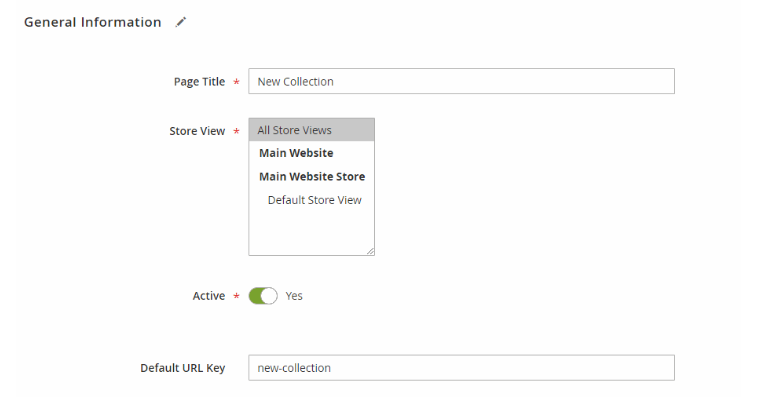Focus the Default URL Key input field
The width and height of the screenshot is (776, 414).
coord(461,368)
